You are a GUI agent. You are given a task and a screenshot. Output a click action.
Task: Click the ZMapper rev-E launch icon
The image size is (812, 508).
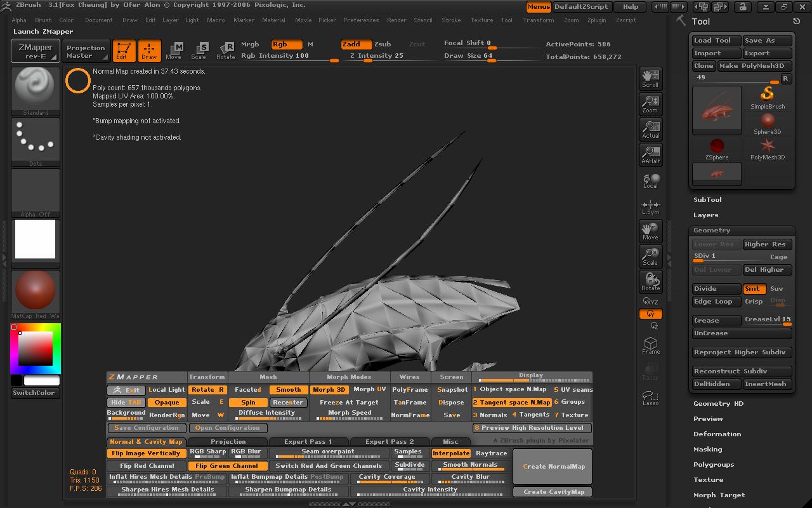pos(36,51)
